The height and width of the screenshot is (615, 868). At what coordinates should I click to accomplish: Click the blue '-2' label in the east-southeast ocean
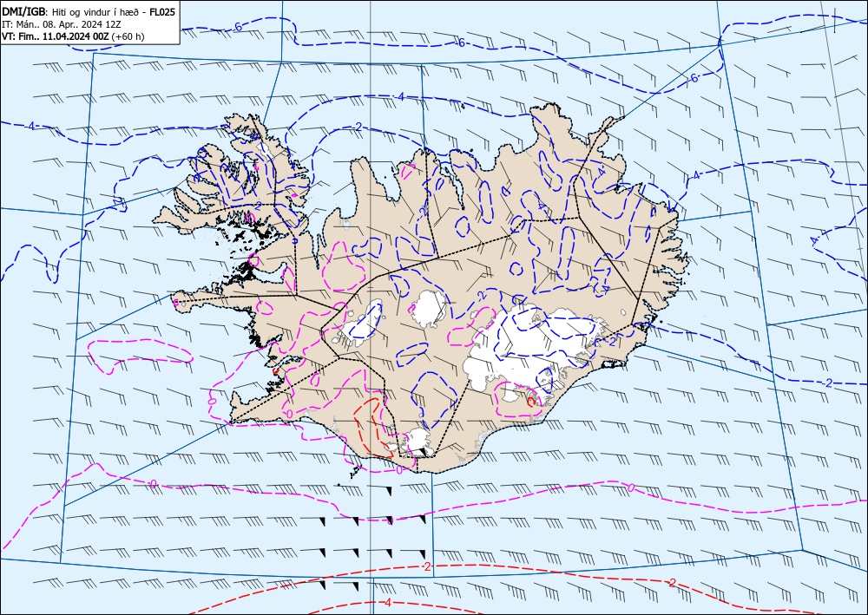[827, 383]
